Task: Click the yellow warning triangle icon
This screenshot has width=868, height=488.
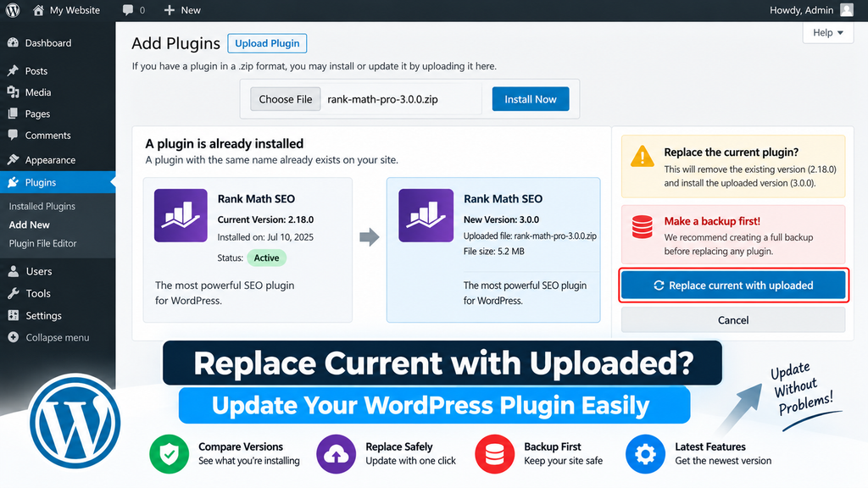Action: tap(643, 157)
